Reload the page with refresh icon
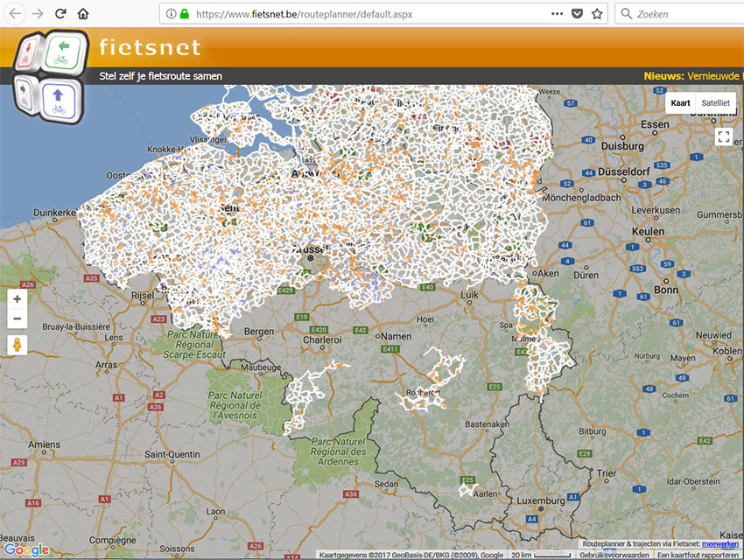 coord(60,13)
